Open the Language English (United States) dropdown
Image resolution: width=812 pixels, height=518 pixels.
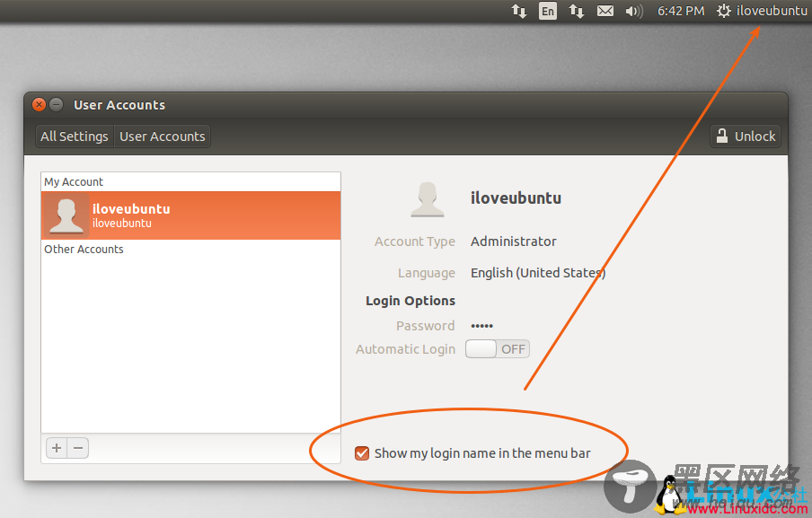point(538,273)
